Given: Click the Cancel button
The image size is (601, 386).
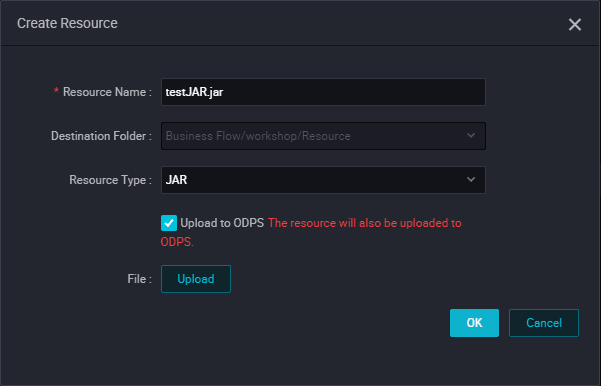Looking at the screenshot, I should (544, 323).
